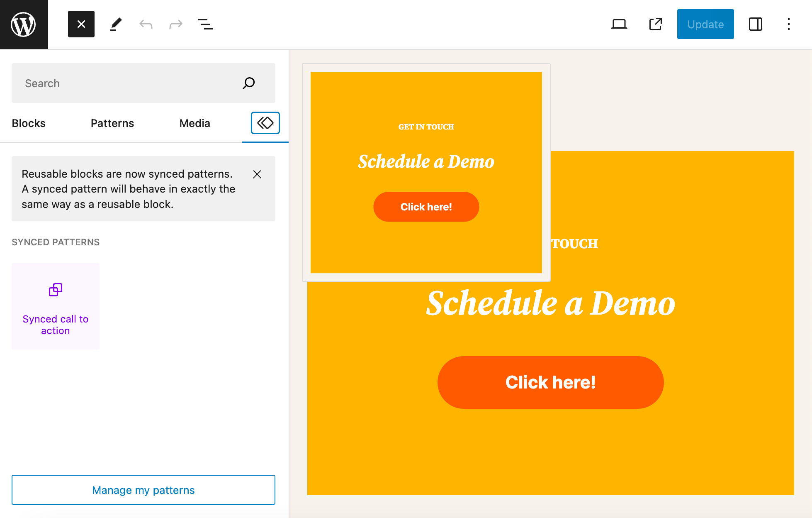This screenshot has height=518, width=812.
Task: Dismiss the reusable blocks notification
Action: [258, 174]
